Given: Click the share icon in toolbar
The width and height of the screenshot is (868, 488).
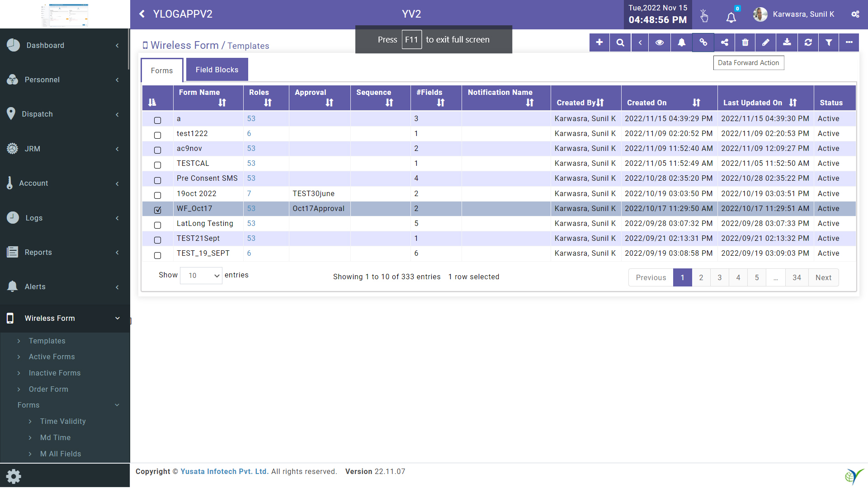Looking at the screenshot, I should click(x=725, y=42).
